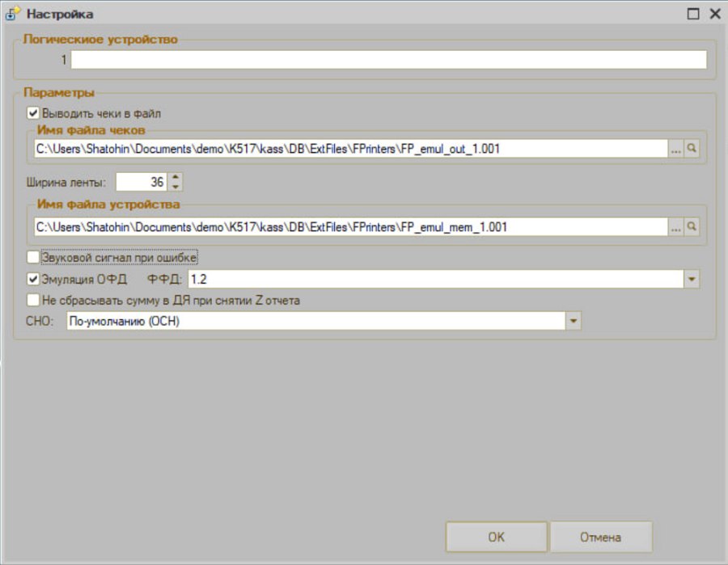Click the search icon for device file name
728x565 pixels.
692,227
